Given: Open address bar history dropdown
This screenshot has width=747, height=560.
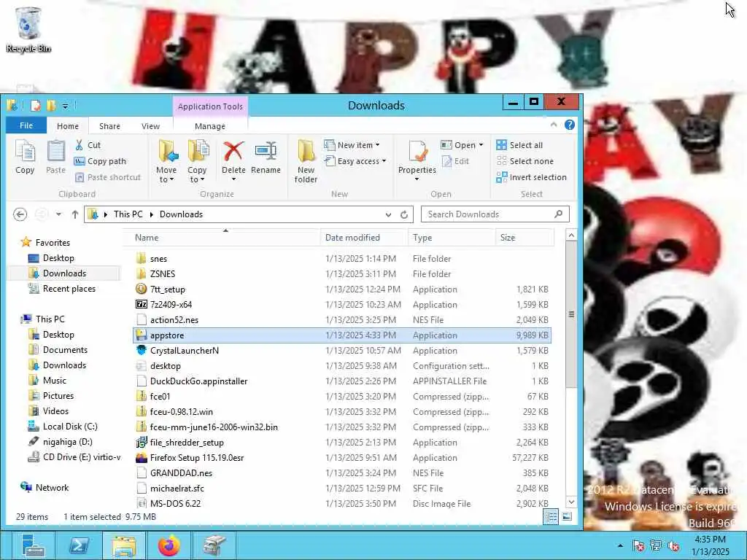Looking at the screenshot, I should [x=388, y=215].
